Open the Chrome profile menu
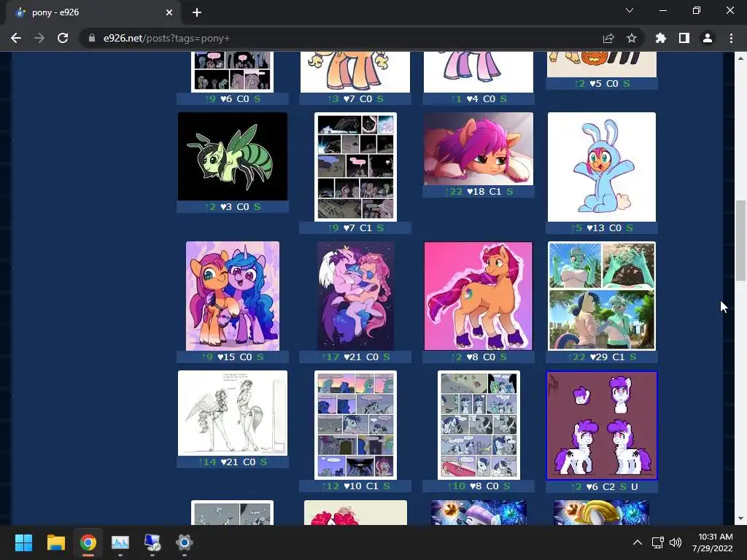 (x=708, y=38)
